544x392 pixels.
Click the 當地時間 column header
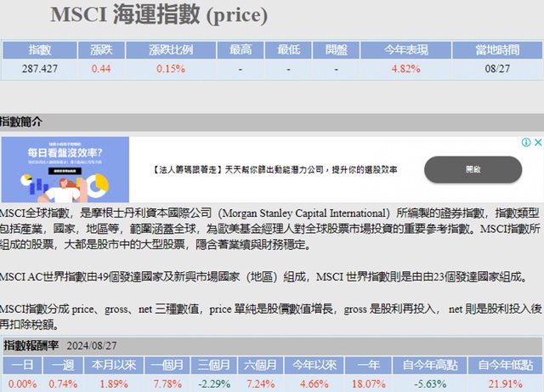click(x=497, y=50)
